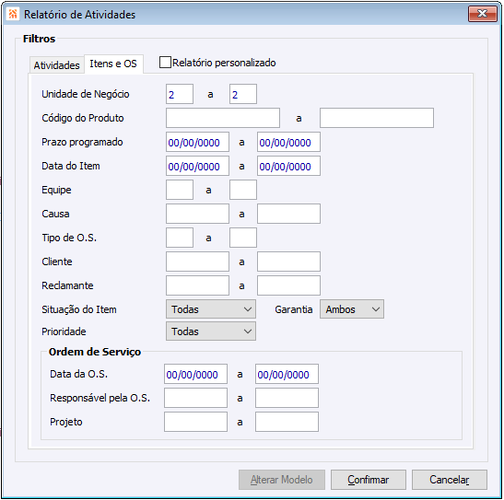
Task: Focus the Unidade de Negócio start field
Action: (180, 94)
